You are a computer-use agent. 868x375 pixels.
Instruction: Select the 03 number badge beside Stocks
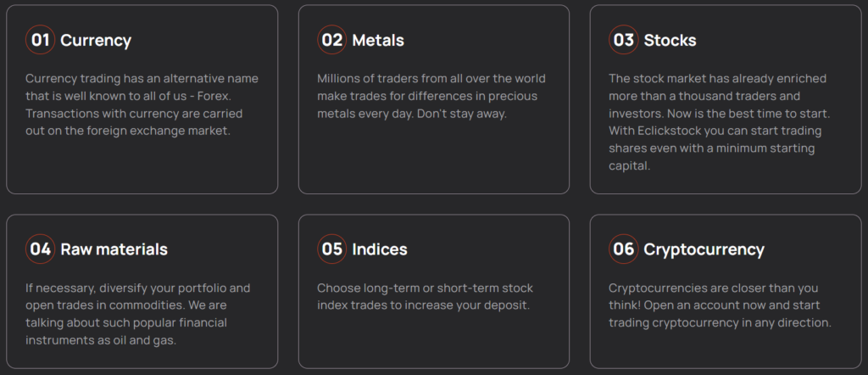point(624,40)
